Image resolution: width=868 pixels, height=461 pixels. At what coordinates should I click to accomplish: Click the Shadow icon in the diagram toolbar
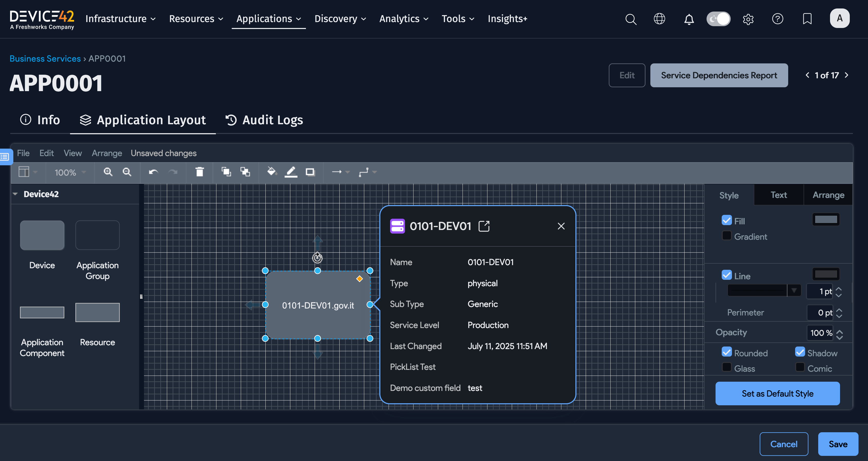310,172
